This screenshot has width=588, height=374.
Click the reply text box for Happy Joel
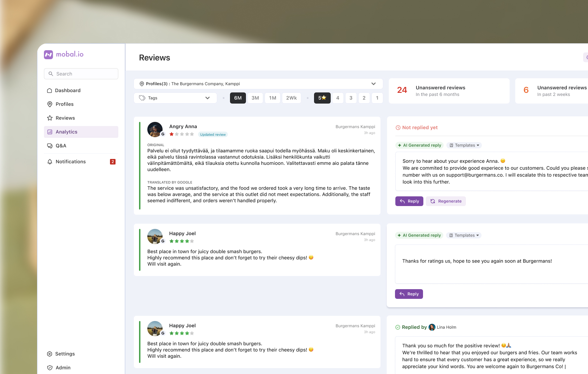click(x=491, y=264)
